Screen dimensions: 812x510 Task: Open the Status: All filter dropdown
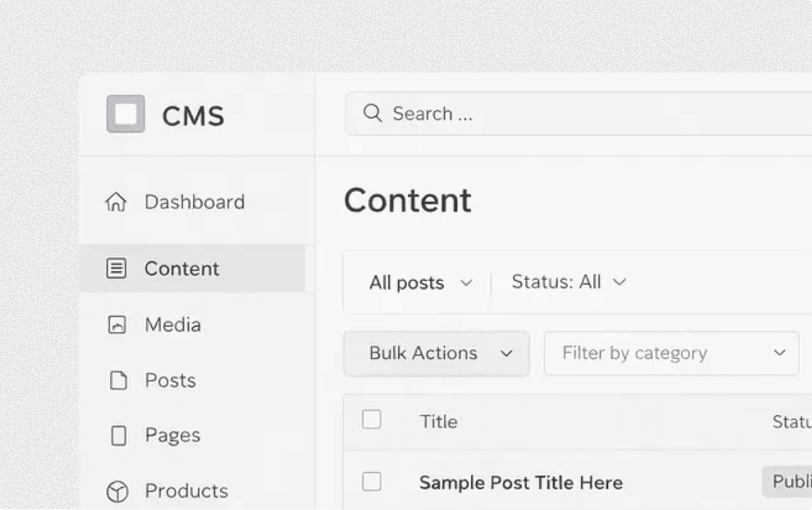click(x=568, y=282)
